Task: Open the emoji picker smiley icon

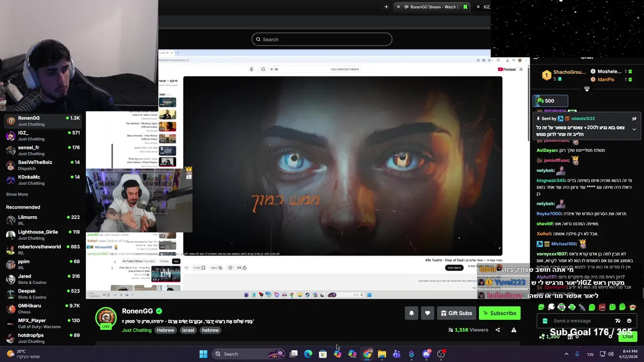Action: [629, 321]
